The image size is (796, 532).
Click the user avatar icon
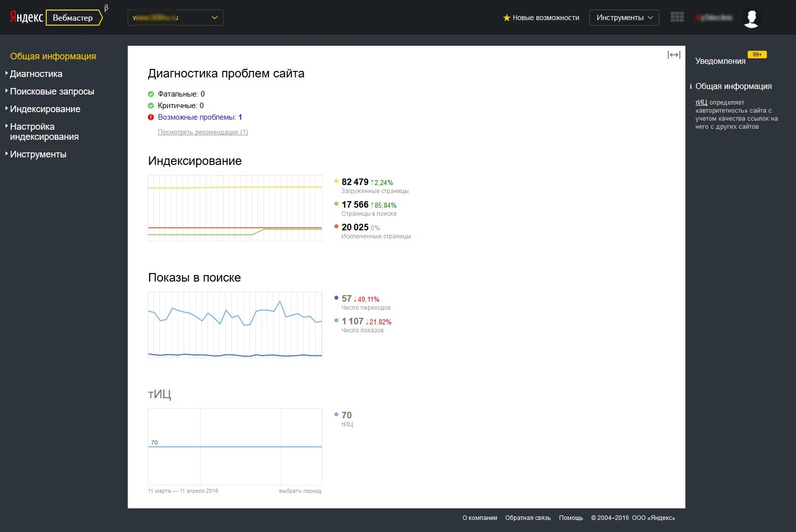tap(751, 18)
